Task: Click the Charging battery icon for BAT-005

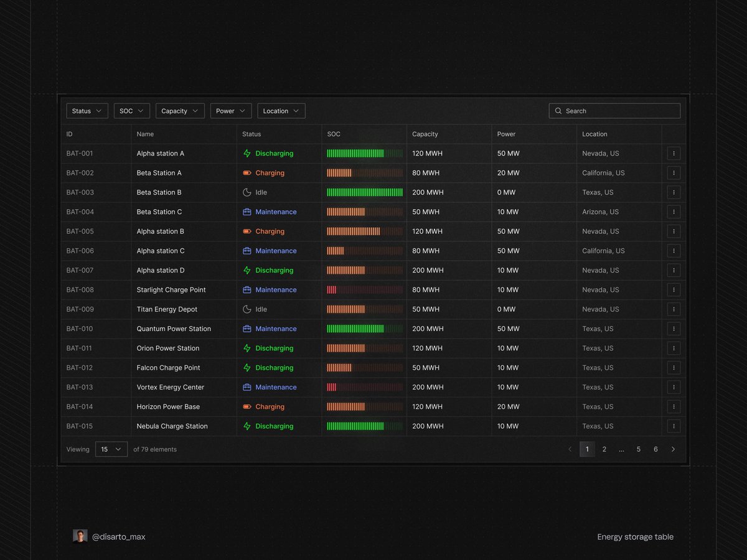Action: tap(247, 231)
